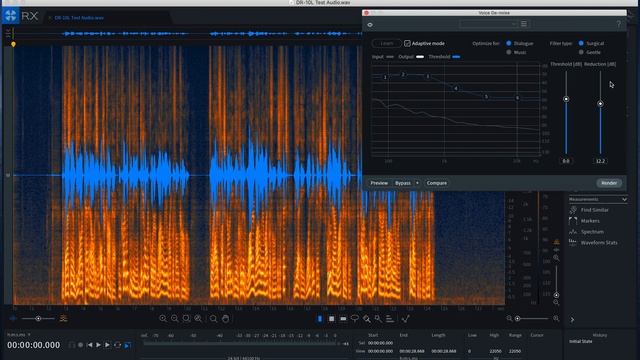Click the zoom fit all icon
The width and height of the screenshot is (640, 360).
tap(198, 318)
